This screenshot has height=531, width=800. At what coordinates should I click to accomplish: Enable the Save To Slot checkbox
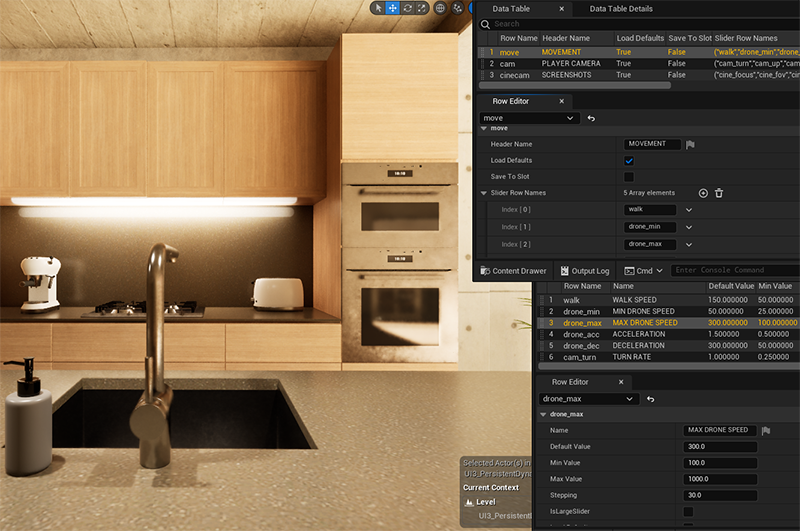[x=629, y=177]
